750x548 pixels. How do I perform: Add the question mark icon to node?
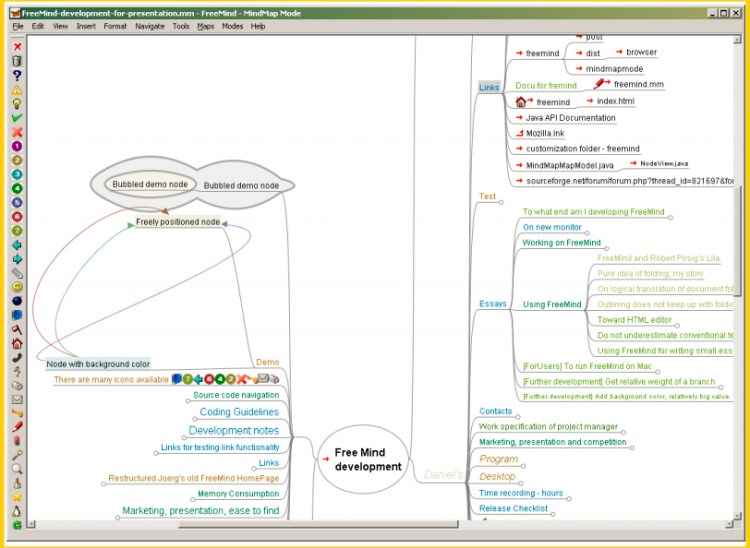pyautogui.click(x=17, y=75)
